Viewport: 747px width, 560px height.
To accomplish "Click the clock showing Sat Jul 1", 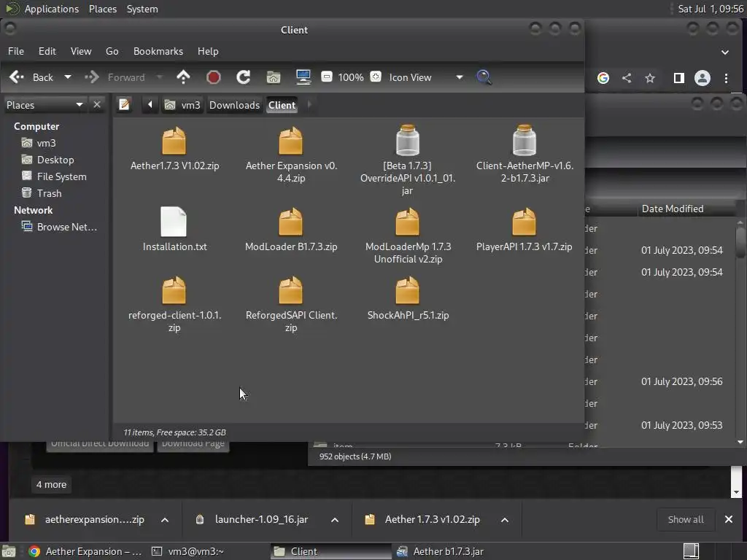I will pyautogui.click(x=711, y=9).
